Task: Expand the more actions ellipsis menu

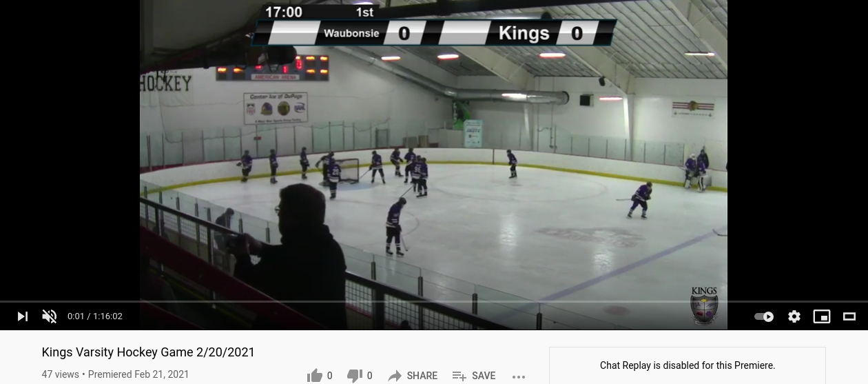Action: pos(519,376)
